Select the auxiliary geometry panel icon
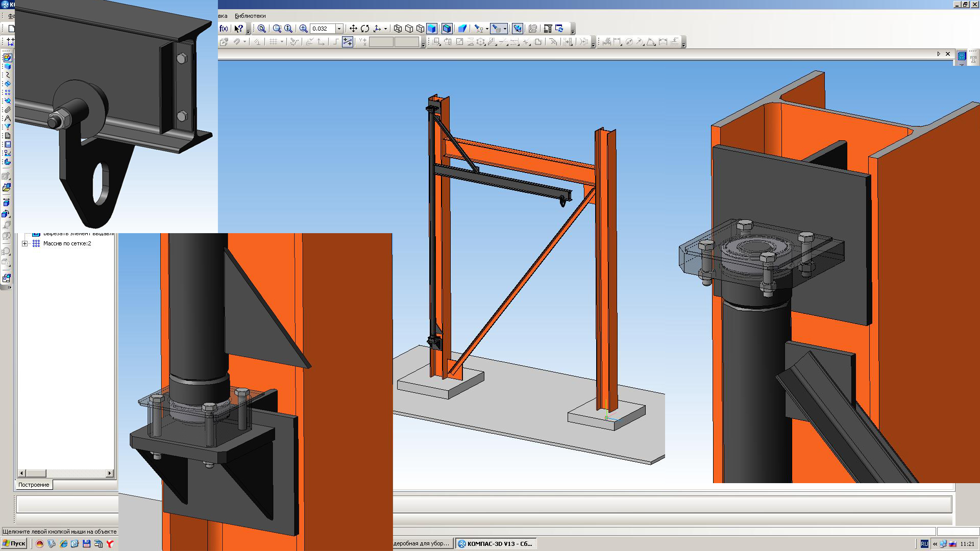This screenshot has width=980, height=551. click(x=7, y=101)
